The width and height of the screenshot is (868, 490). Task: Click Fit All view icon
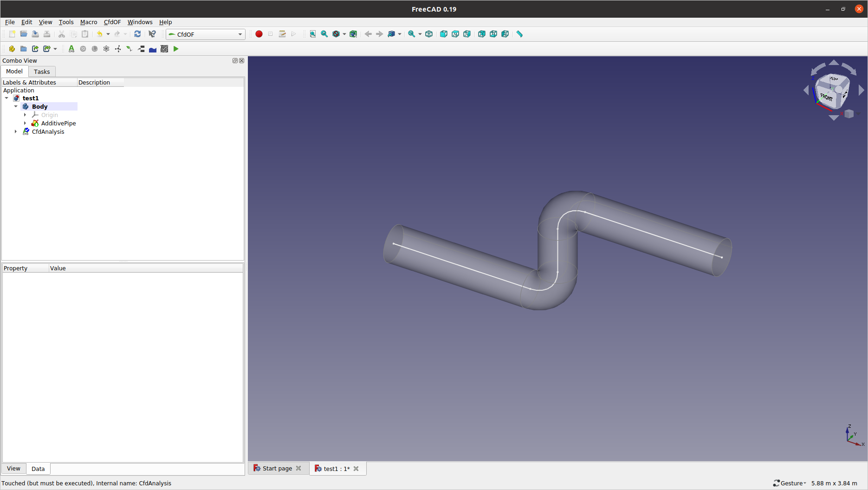point(313,34)
